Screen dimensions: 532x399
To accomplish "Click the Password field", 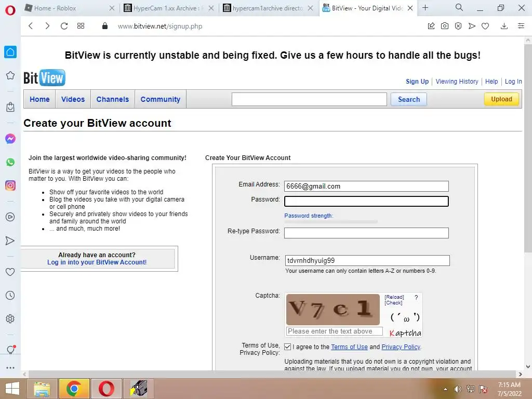I will [366, 201].
